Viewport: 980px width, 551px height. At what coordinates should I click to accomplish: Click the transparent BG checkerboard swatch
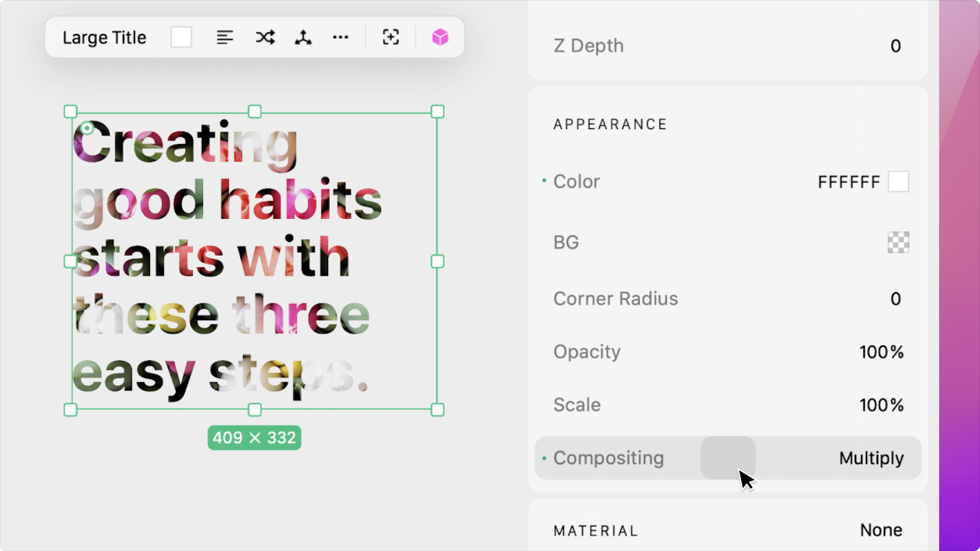[x=898, y=242]
